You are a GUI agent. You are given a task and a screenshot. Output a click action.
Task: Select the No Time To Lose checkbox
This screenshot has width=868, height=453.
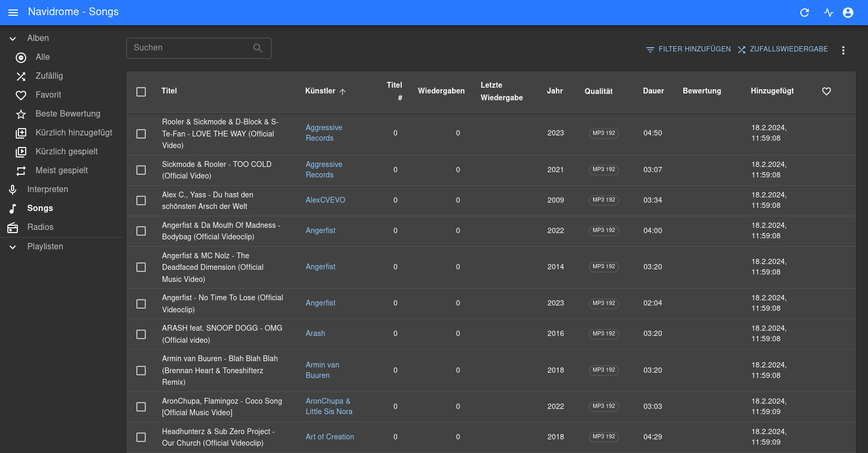[x=141, y=304]
